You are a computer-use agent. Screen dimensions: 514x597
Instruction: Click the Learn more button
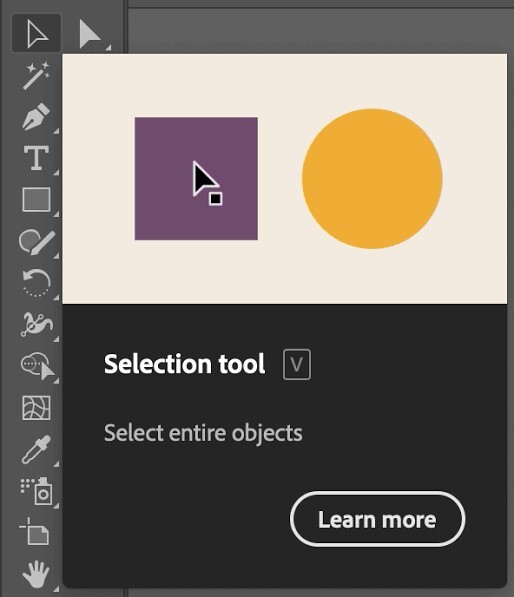(x=377, y=519)
